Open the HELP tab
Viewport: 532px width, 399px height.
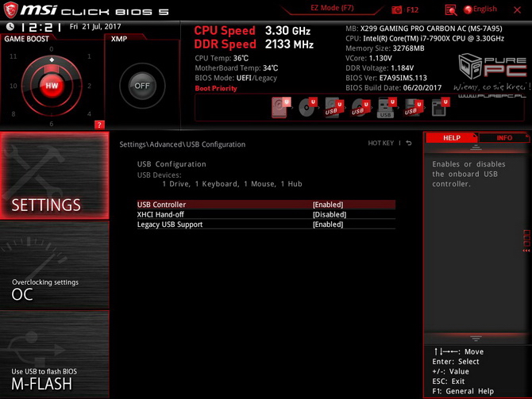452,138
